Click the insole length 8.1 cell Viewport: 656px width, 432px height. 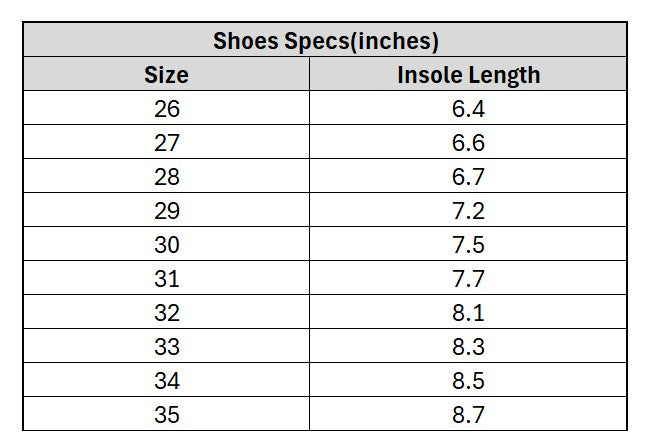[468, 312]
